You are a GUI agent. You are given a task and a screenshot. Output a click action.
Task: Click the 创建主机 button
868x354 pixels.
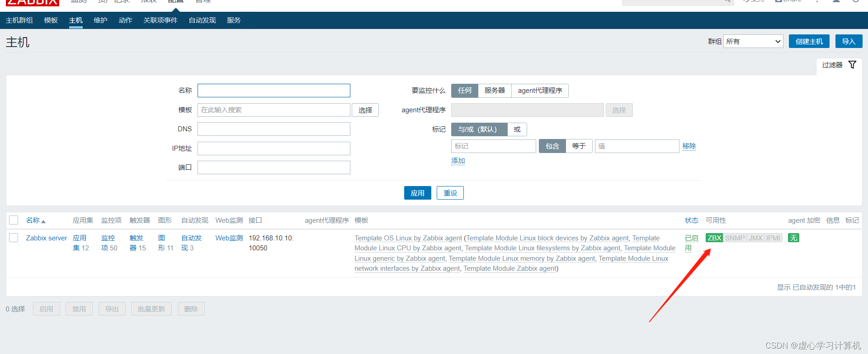[809, 41]
